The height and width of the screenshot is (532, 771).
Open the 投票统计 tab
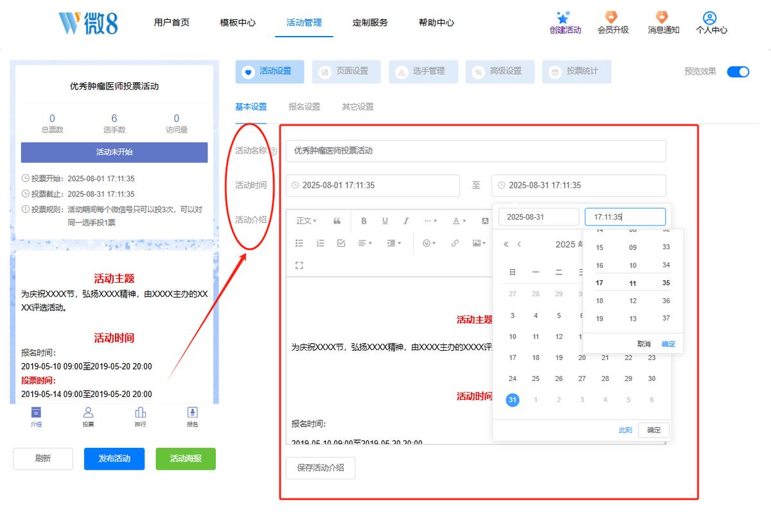576,71
